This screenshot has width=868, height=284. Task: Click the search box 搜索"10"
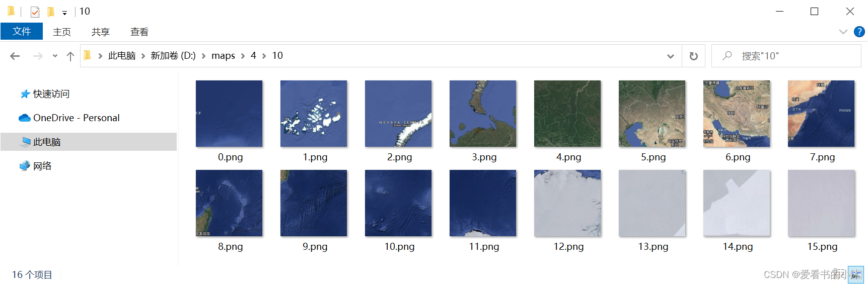[x=786, y=56]
